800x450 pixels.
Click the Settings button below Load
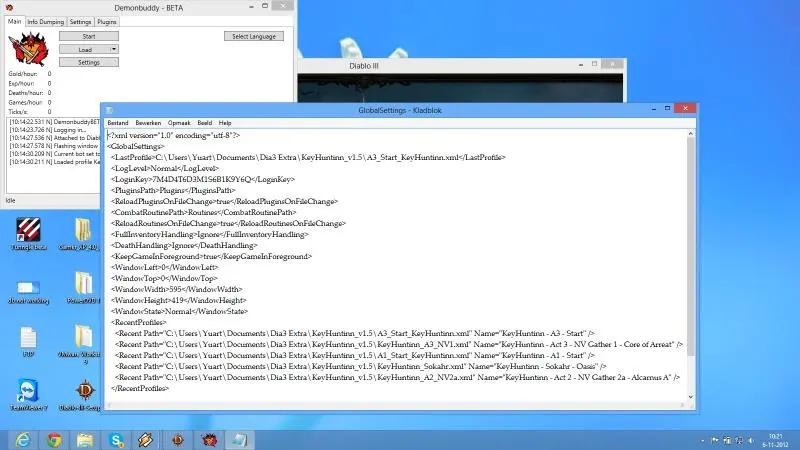tap(89, 62)
